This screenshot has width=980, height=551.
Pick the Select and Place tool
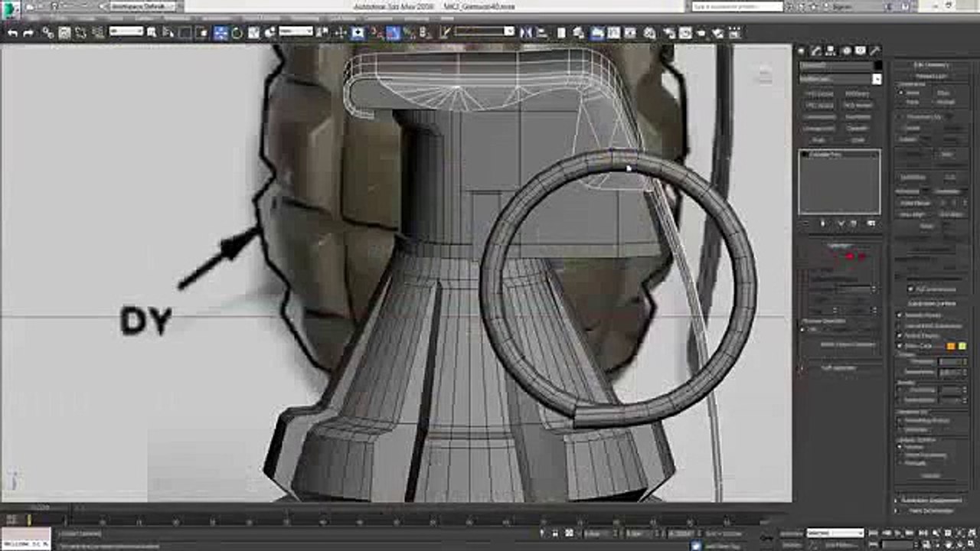(x=269, y=33)
